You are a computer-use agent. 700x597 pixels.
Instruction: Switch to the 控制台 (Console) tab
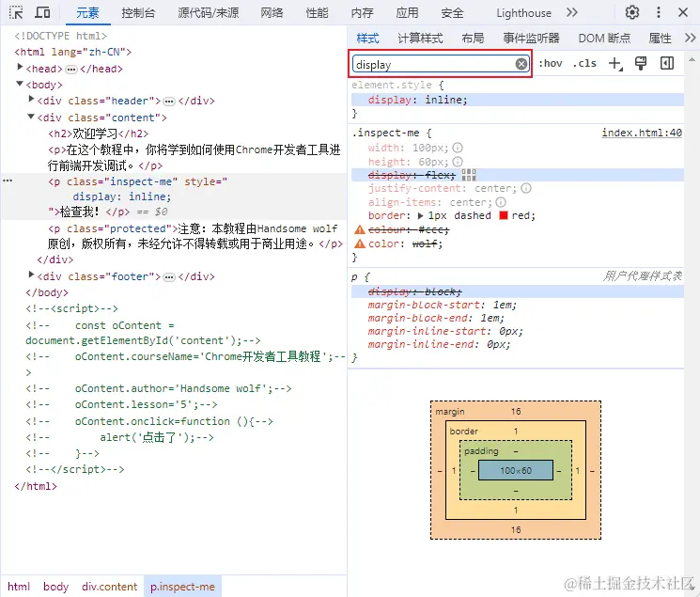(x=138, y=13)
